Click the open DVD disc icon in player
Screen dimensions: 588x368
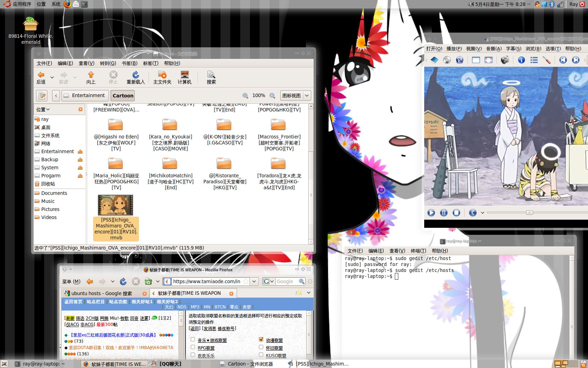pyautogui.click(x=447, y=60)
